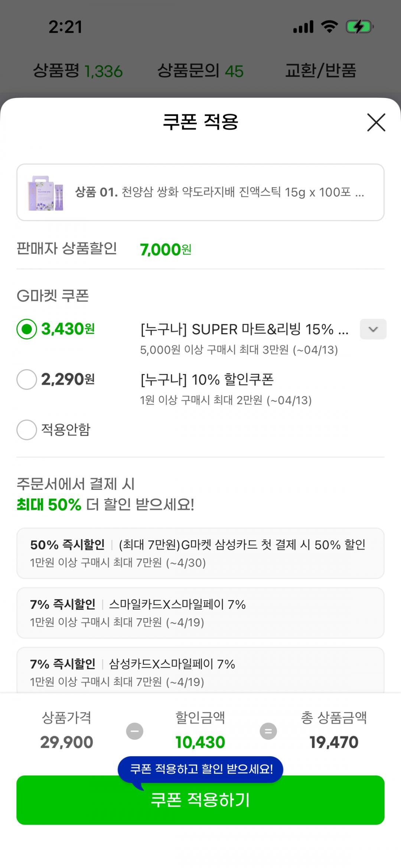Switch to the 상품문의 45 tab
This screenshot has height=868, width=401.
click(200, 71)
